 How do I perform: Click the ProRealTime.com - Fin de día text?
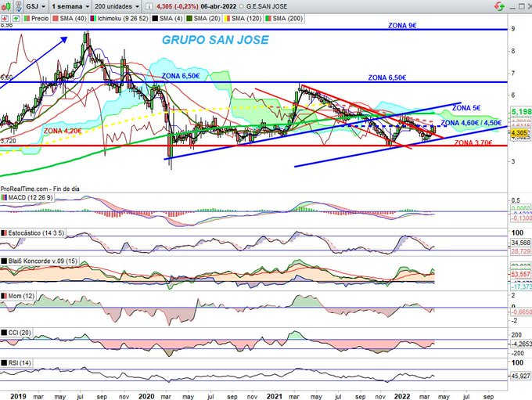(40, 189)
